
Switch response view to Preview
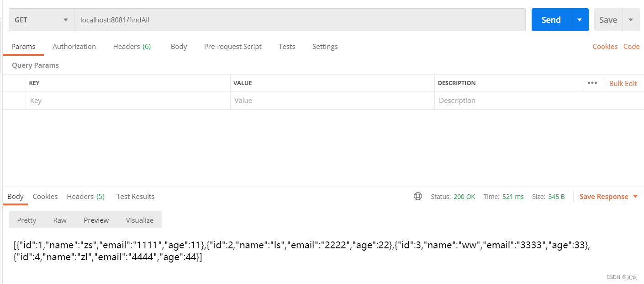tap(96, 220)
